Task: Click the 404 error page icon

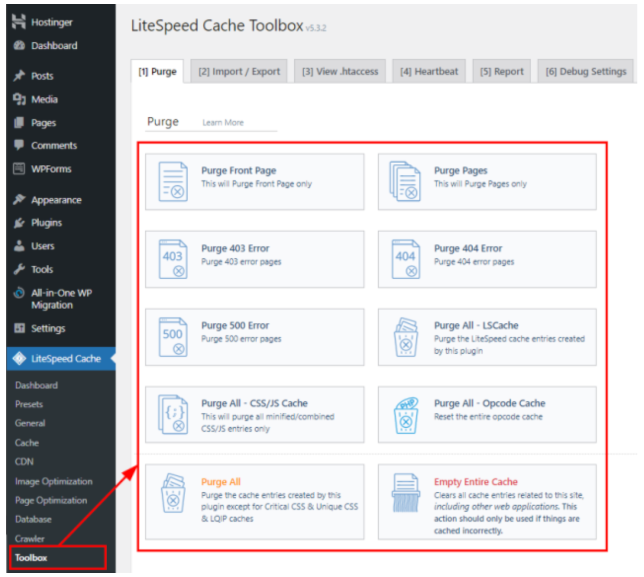Action: pyautogui.click(x=405, y=260)
